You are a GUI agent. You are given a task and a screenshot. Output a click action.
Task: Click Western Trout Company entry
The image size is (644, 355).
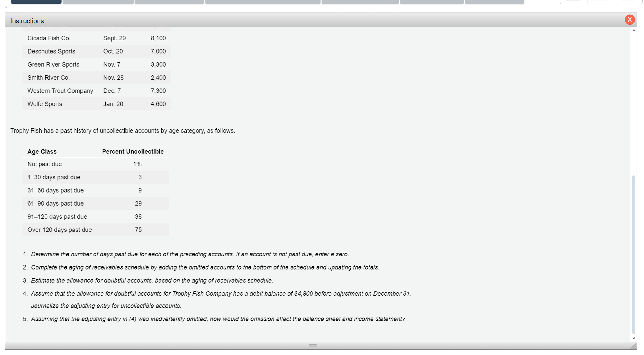[60, 91]
